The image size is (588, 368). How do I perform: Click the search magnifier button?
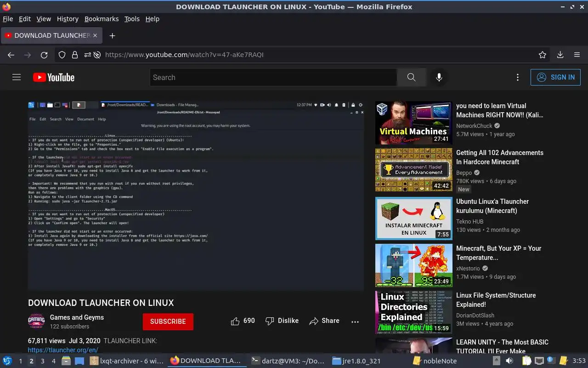pyautogui.click(x=411, y=77)
